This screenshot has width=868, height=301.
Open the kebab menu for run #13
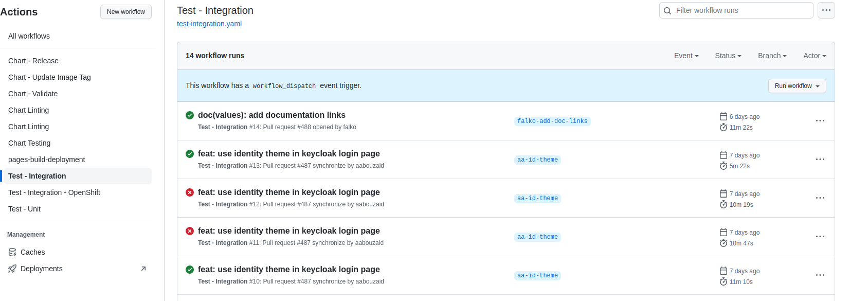[x=820, y=160]
